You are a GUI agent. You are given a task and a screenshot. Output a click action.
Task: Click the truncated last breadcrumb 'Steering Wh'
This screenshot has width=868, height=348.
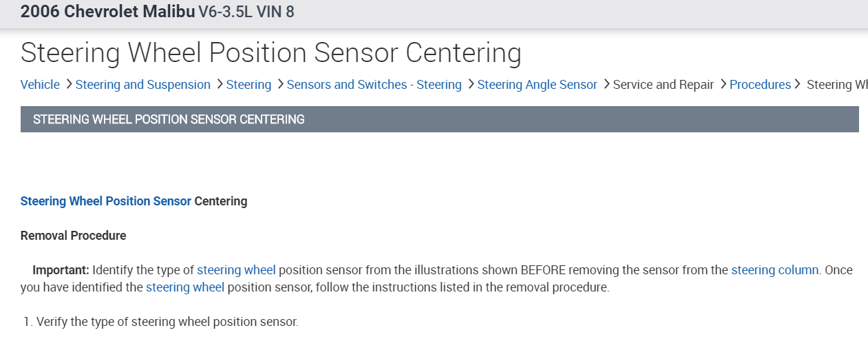click(x=836, y=85)
